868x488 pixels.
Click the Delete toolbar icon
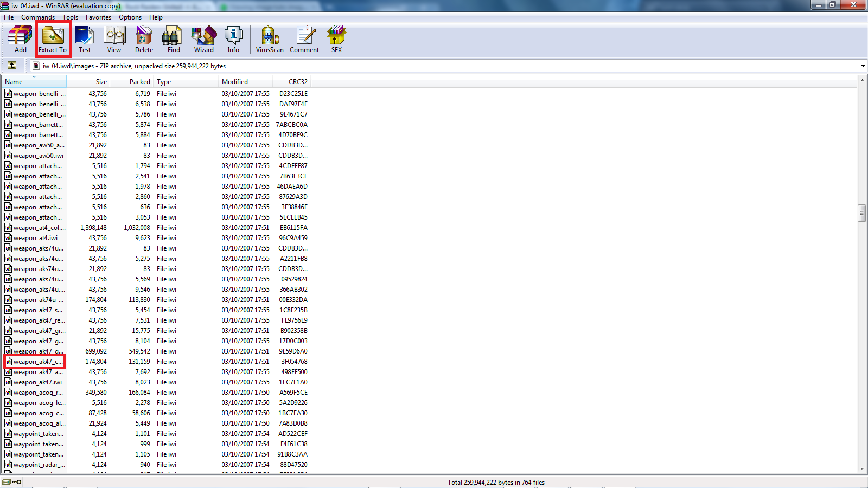point(144,40)
